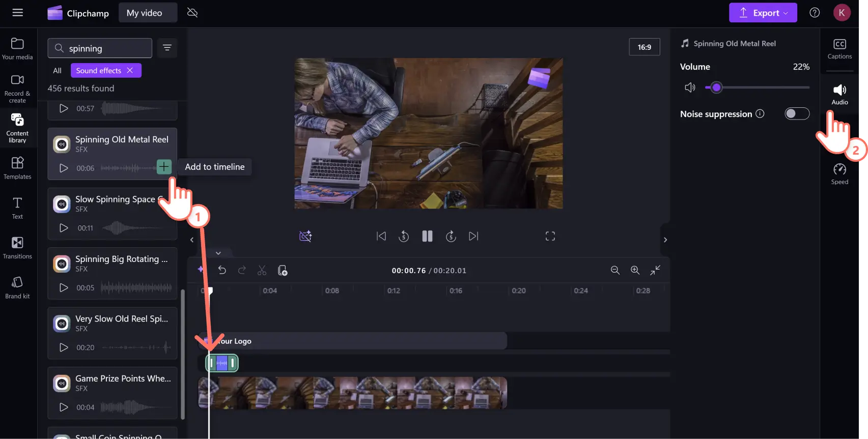The height and width of the screenshot is (439, 868).
Task: Open the Captions tab
Action: point(839,49)
